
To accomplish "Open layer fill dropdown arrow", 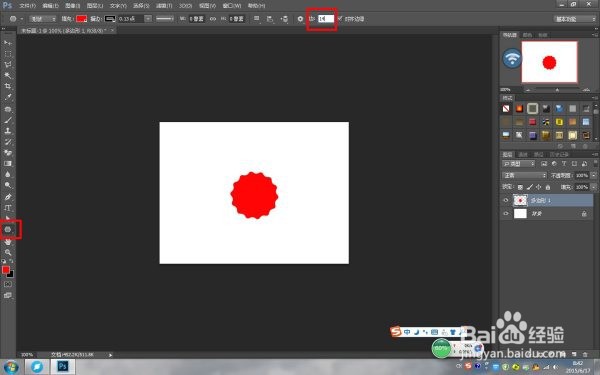I will (593, 187).
